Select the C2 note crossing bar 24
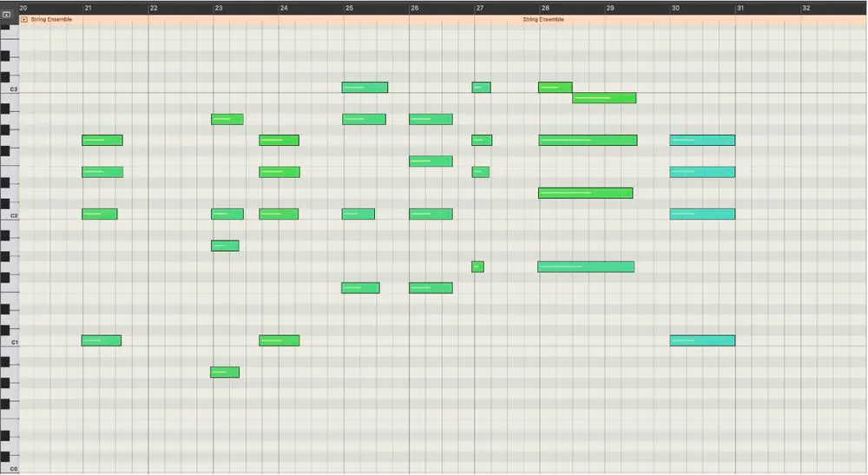Screen dimensions: 868x475 coord(279,214)
